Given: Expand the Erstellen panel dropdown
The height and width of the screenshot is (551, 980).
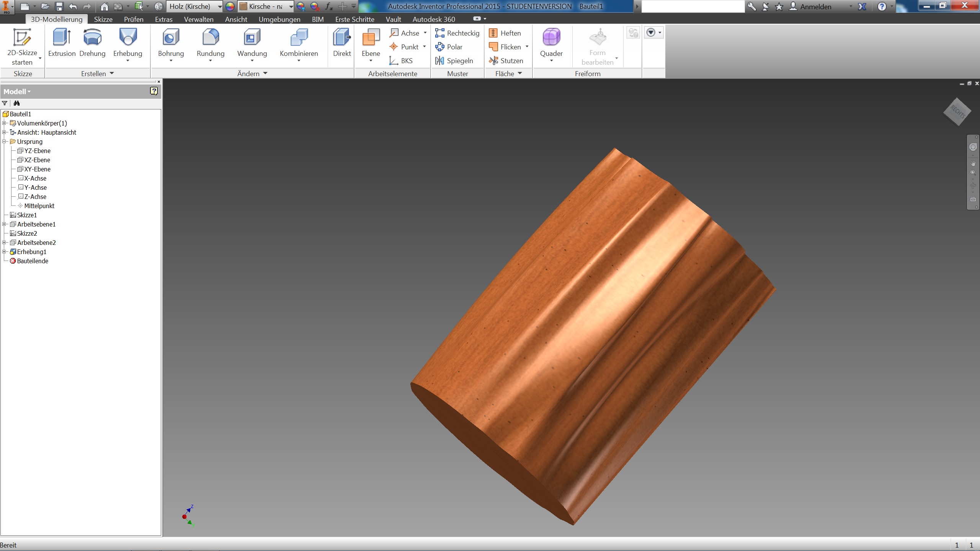Looking at the screenshot, I should [112, 73].
